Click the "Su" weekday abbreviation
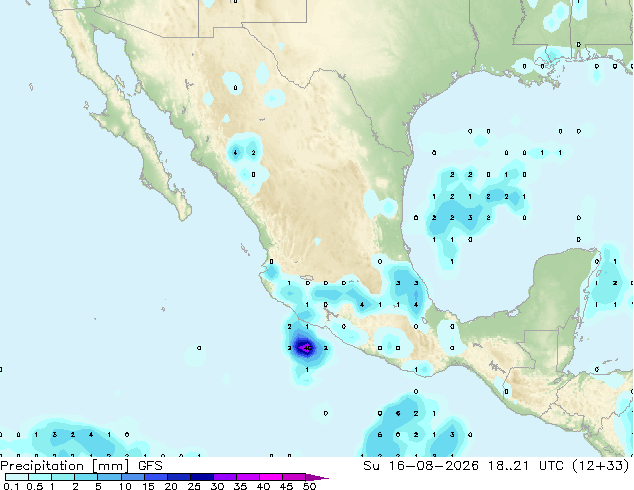Image resolution: width=634 pixels, height=490 pixels. [371, 466]
